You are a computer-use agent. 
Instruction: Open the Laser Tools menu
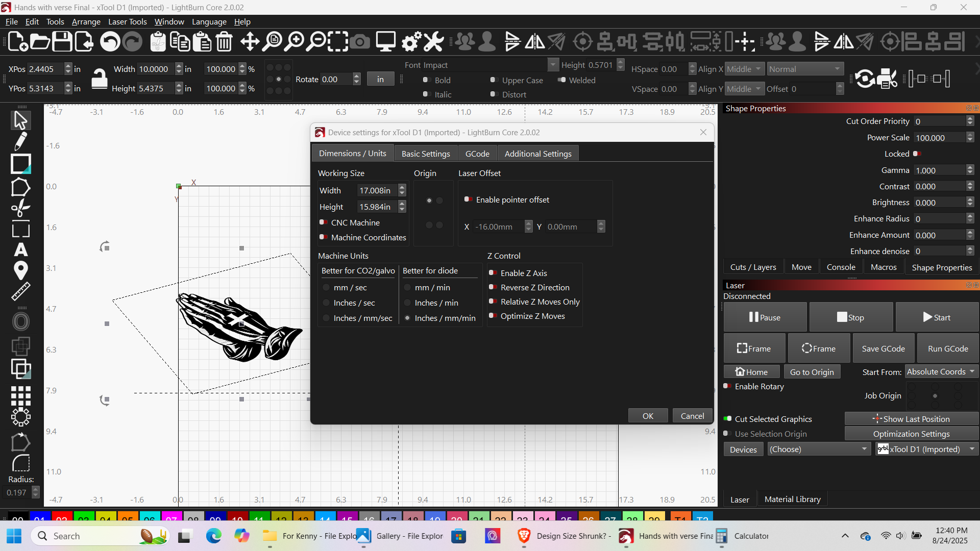point(127,22)
